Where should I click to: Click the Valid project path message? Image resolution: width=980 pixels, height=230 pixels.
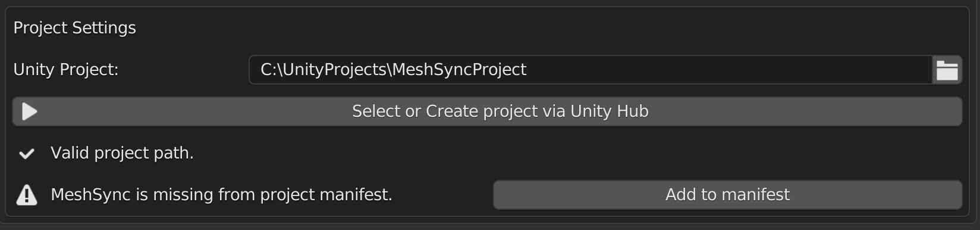(x=122, y=153)
